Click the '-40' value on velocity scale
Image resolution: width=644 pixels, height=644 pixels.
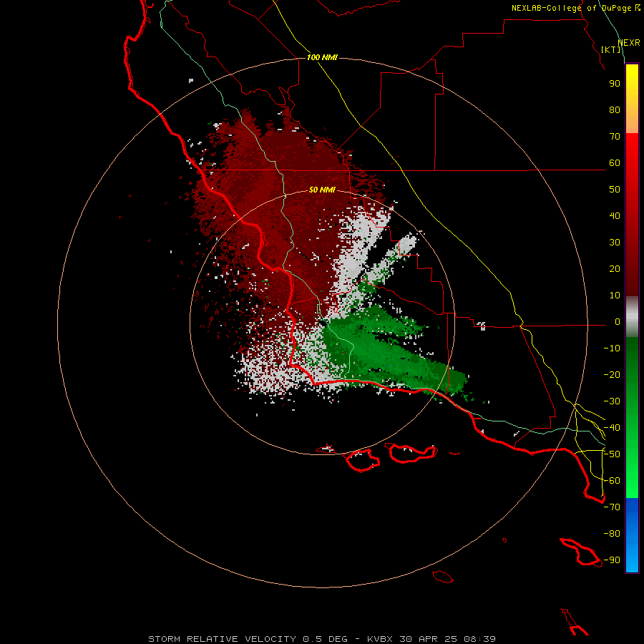click(612, 428)
